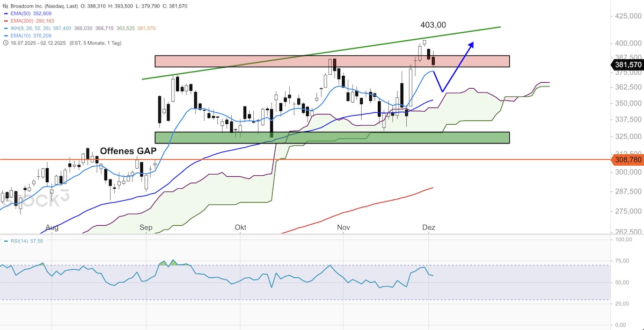The image size is (644, 330).
Task: Click the light-blue EMA(10) legend marker
Action: tap(5, 35)
